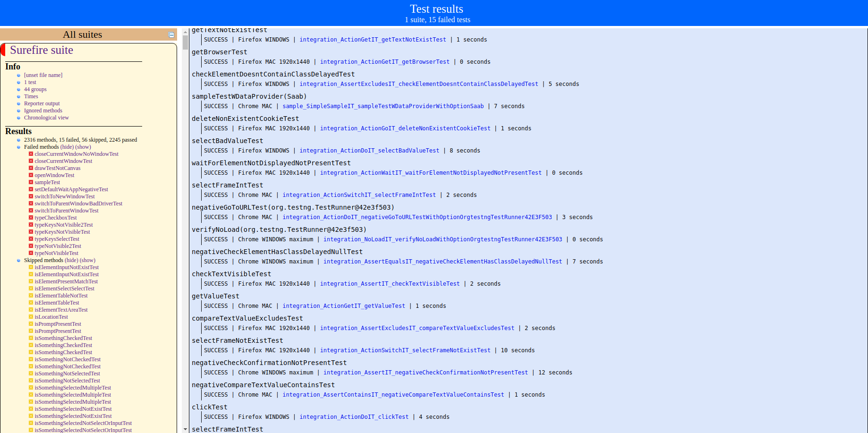Click failed icon beside typeCheckboxTest
The image size is (868, 433).
pos(31,218)
